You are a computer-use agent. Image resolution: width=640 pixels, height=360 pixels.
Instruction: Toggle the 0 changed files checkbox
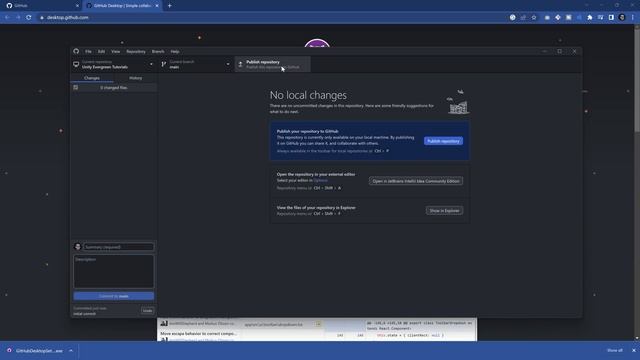pyautogui.click(x=76, y=87)
